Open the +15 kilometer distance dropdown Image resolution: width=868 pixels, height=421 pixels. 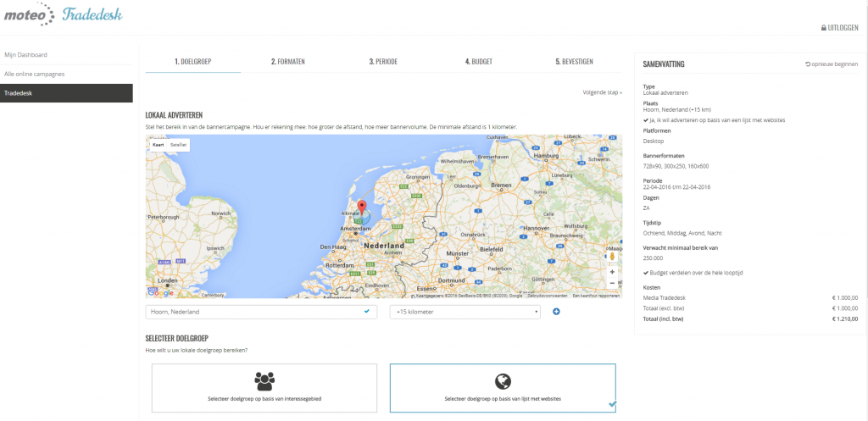[x=465, y=312]
